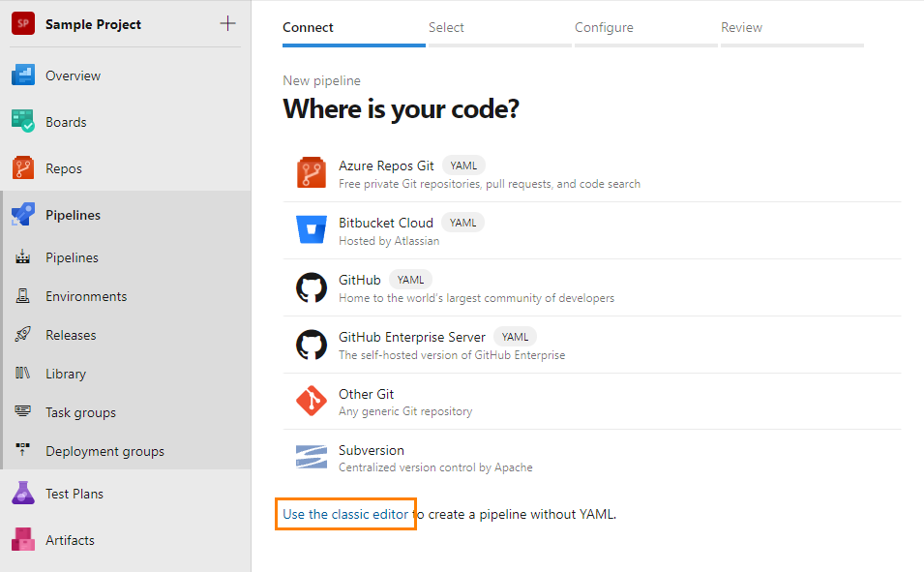This screenshot has width=924, height=572.
Task: Click the Use the classic editor link
Action: coord(345,514)
